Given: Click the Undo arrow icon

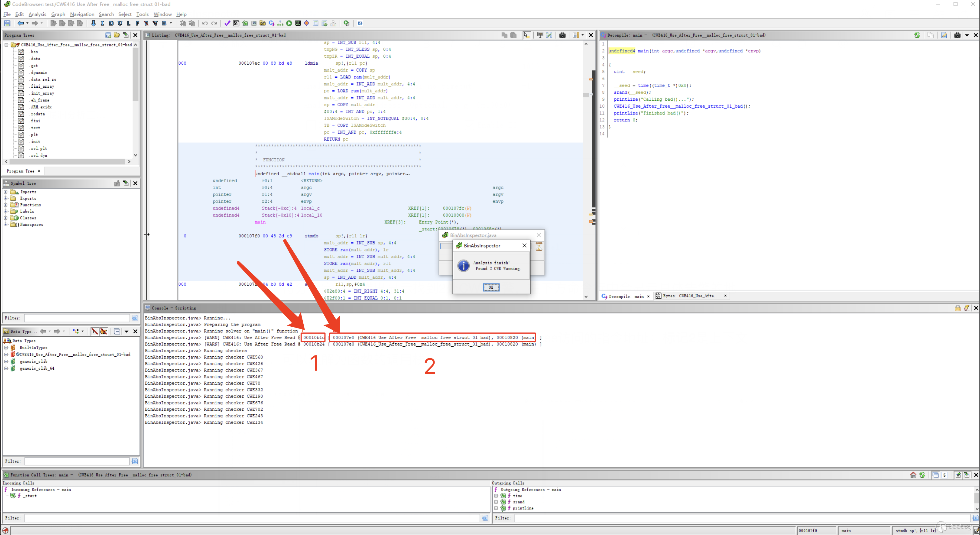Looking at the screenshot, I should coord(205,23).
